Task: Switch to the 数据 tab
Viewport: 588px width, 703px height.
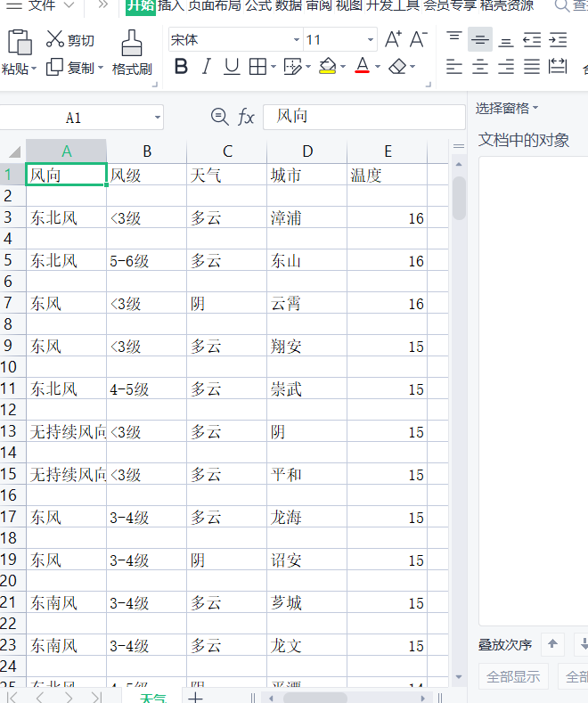Action: pyautogui.click(x=288, y=6)
